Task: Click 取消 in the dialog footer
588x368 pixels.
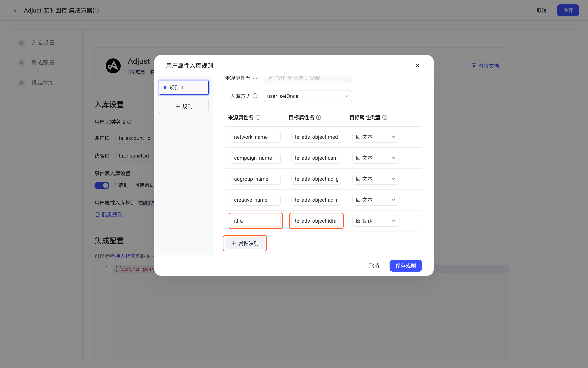Action: click(x=374, y=266)
